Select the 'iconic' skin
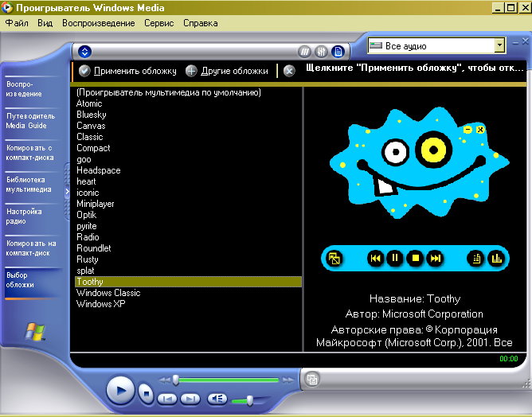 point(188,193)
